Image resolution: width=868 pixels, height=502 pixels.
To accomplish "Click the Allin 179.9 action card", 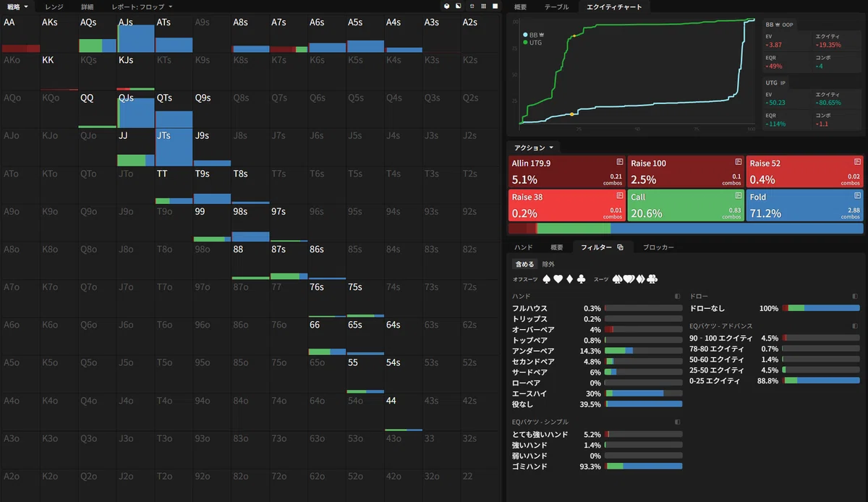I will [x=566, y=171].
